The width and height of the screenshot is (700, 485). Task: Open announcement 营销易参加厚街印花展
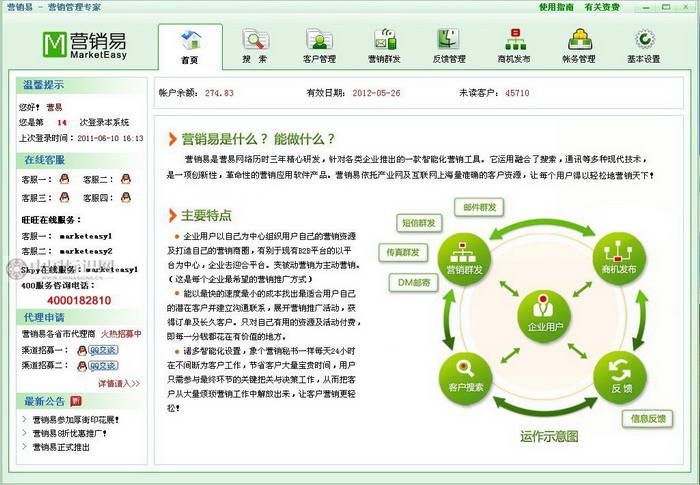pos(75,420)
